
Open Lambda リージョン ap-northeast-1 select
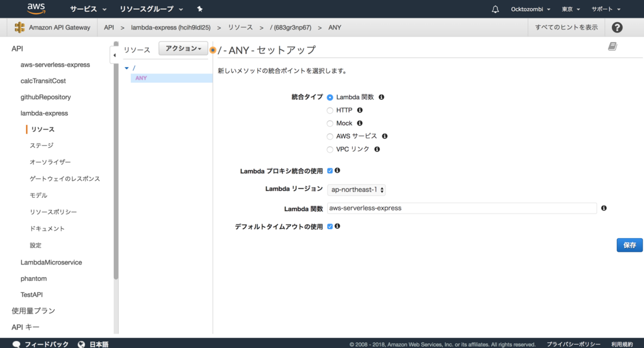pyautogui.click(x=356, y=190)
